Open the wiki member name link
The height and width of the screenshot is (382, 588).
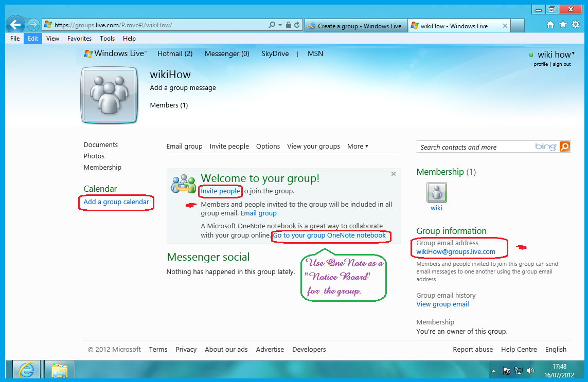436,208
